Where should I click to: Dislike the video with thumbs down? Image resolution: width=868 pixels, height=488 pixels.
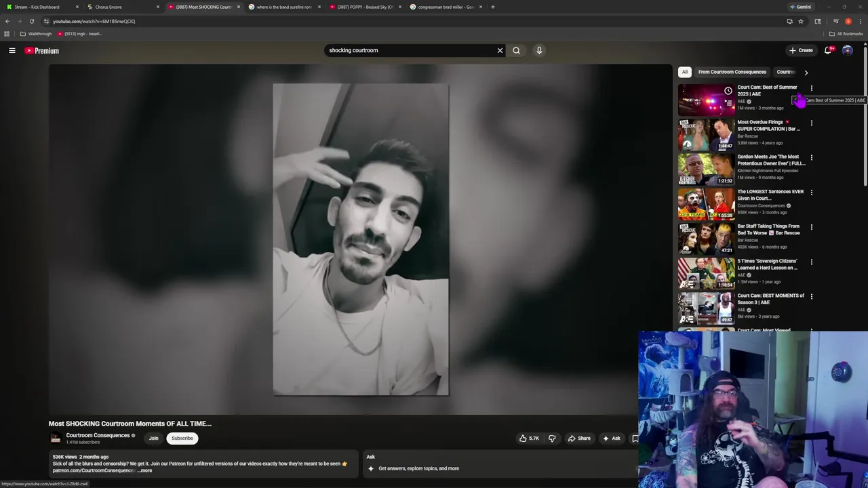552,439
